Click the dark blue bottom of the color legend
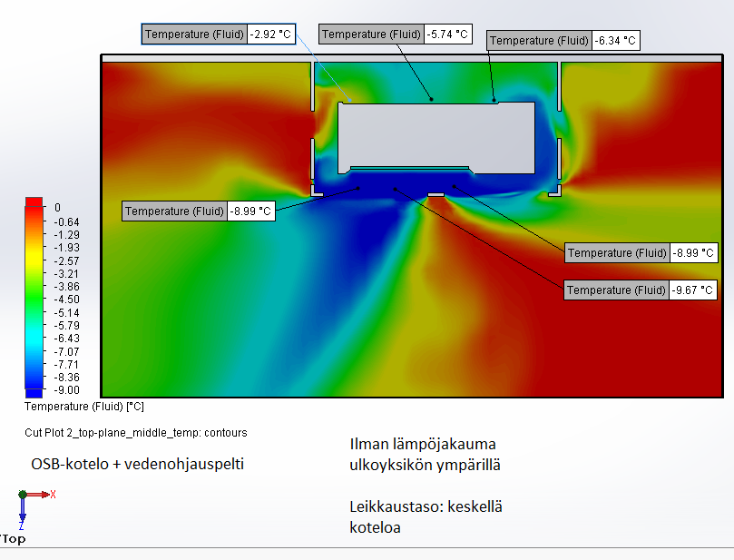 pyautogui.click(x=33, y=392)
